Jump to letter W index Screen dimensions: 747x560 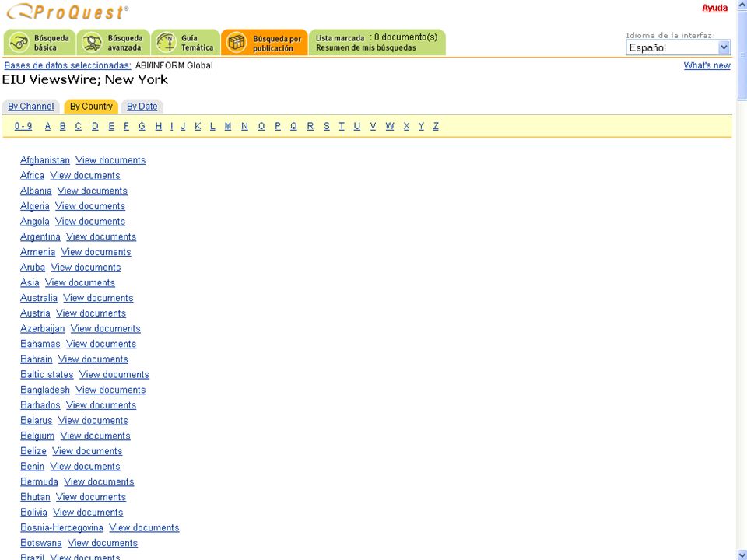[x=390, y=126]
